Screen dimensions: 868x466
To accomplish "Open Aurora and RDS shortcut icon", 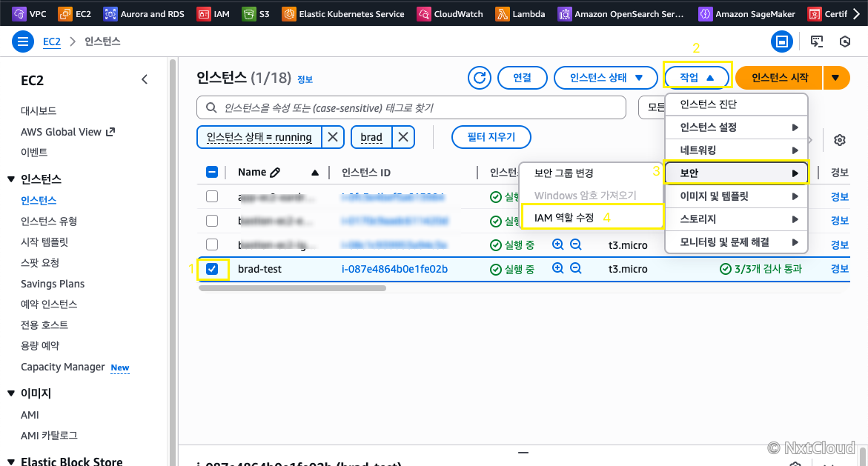I will [110, 14].
